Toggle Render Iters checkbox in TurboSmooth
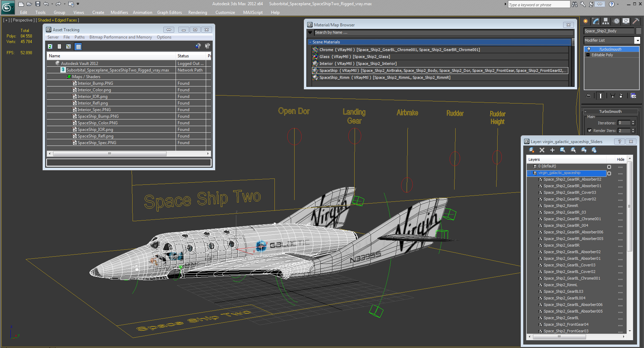Image resolution: width=644 pixels, height=348 pixels. (x=590, y=131)
